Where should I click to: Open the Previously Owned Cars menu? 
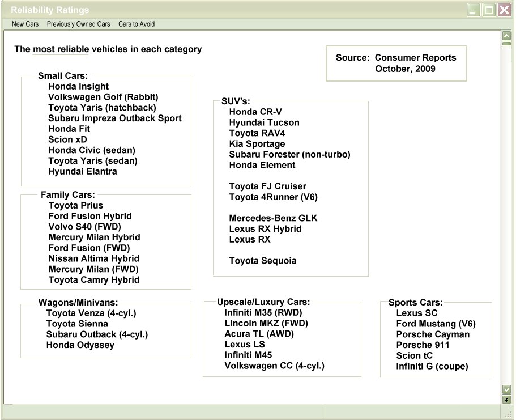78,24
